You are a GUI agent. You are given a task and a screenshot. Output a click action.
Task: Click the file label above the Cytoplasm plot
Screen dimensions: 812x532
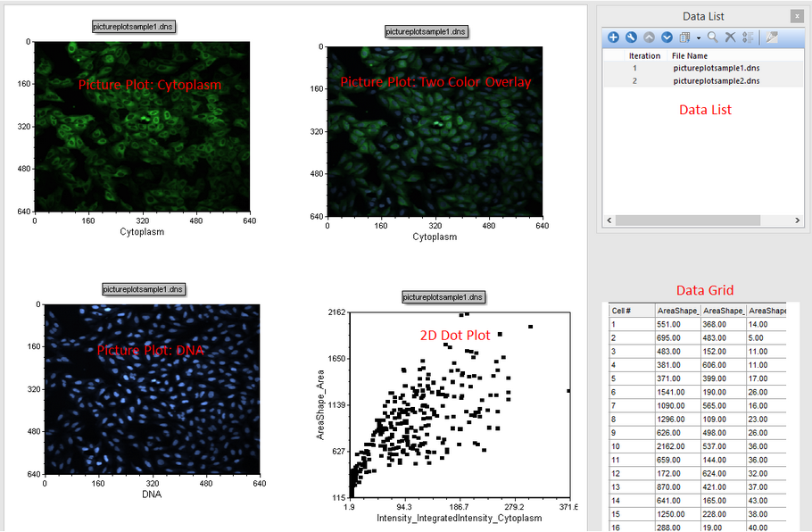[134, 27]
